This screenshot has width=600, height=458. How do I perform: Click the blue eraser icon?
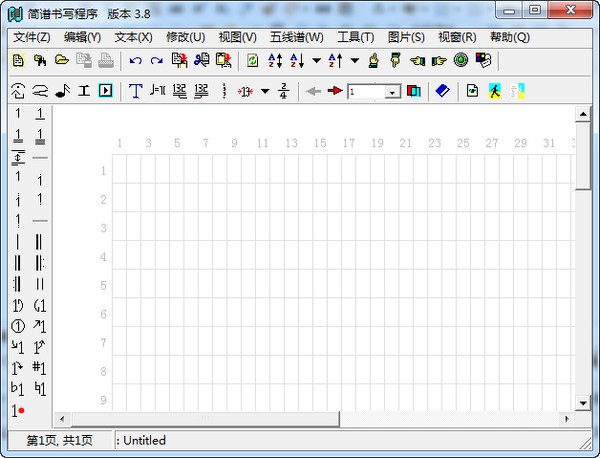point(442,92)
